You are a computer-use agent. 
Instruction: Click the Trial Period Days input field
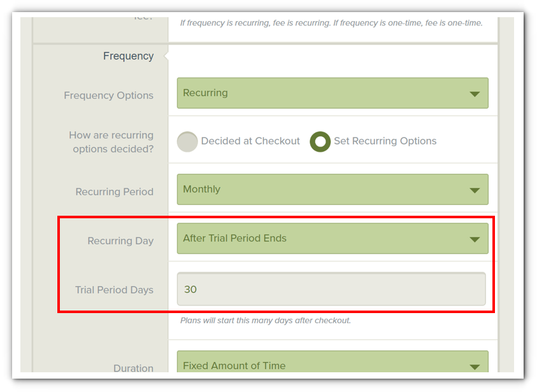tap(331, 289)
